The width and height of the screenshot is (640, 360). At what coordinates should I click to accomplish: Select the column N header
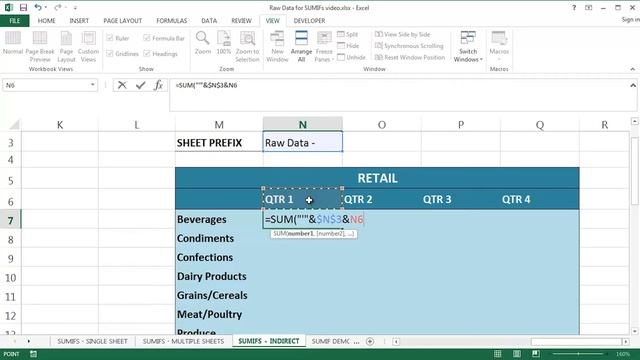302,124
